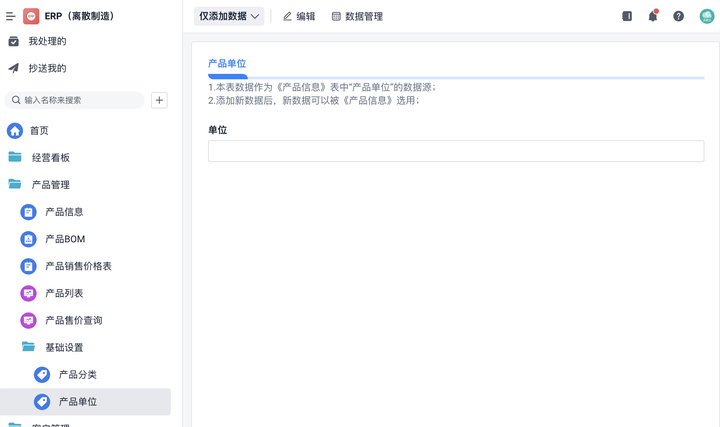Select the 产品单位 tab
This screenshot has height=427, width=720.
click(227, 64)
